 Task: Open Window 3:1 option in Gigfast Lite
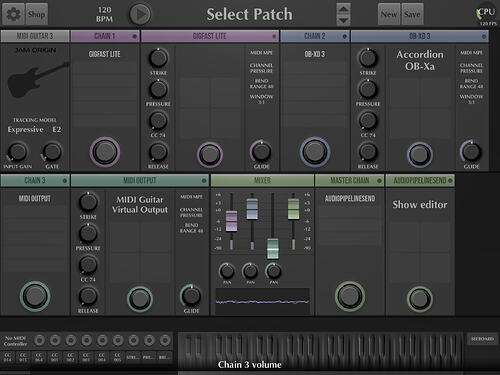pyautogui.click(x=261, y=99)
